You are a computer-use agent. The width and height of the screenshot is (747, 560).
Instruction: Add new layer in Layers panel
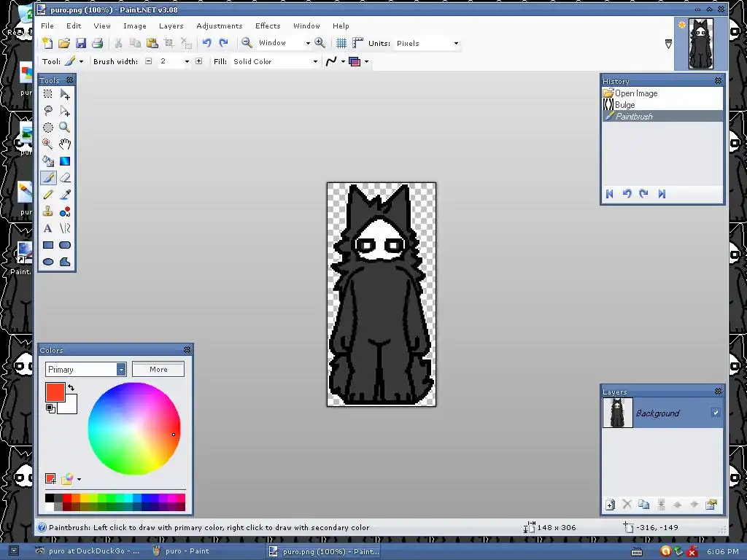tap(610, 505)
